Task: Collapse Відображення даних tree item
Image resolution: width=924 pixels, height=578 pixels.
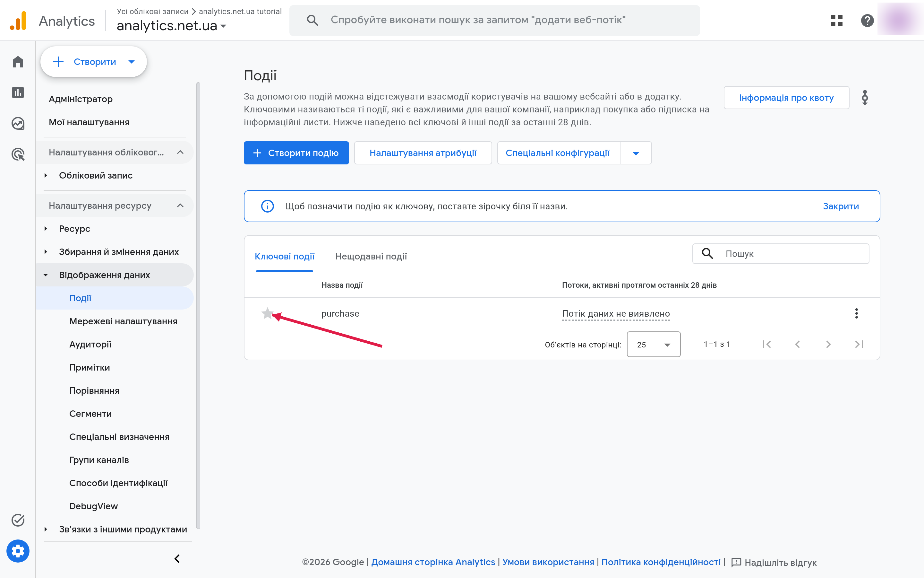Action: coord(46,275)
